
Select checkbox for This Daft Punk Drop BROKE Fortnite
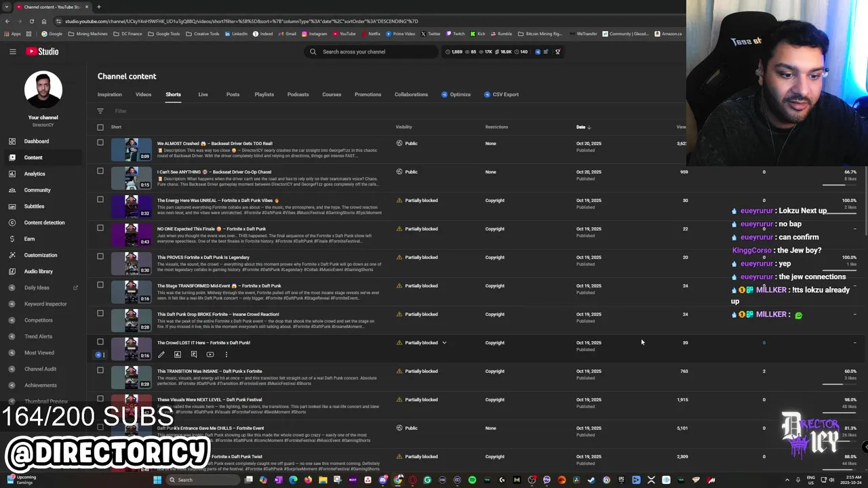coord(100,313)
